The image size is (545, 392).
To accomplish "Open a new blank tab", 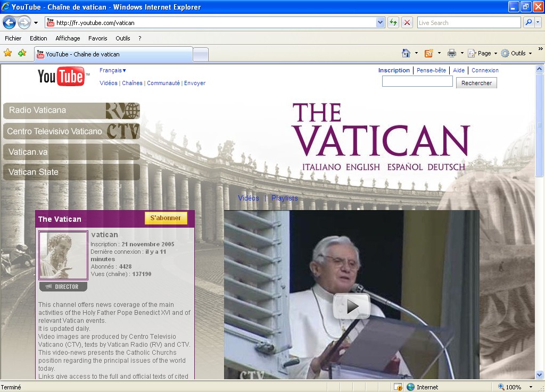I will coord(201,55).
